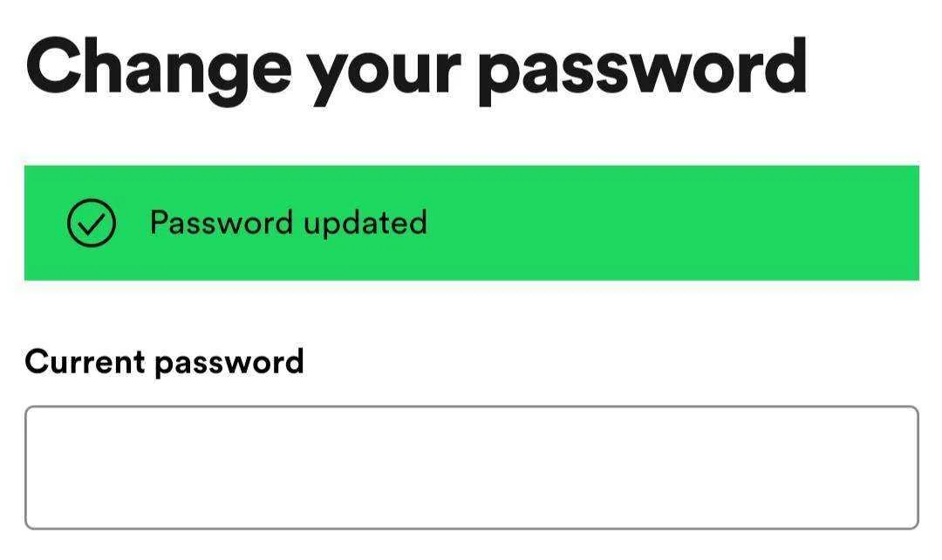Click the word "updated" in green banner
The height and width of the screenshot is (560, 942).
coord(365,223)
